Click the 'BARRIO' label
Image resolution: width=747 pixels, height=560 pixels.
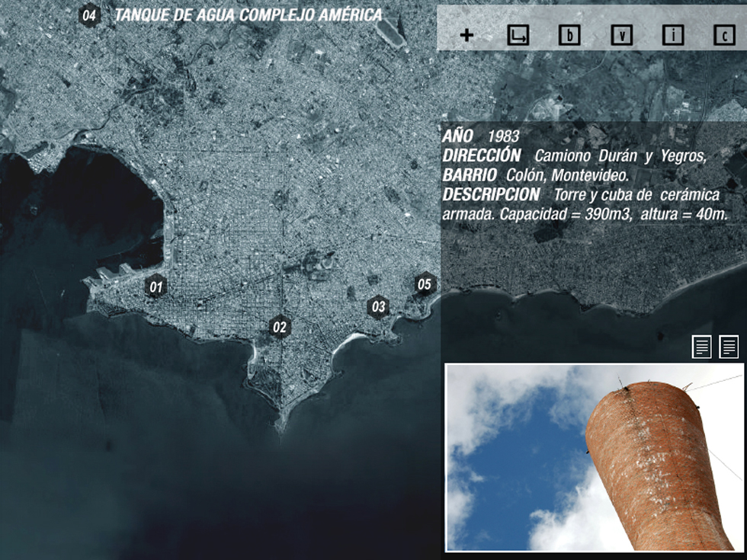[470, 175]
